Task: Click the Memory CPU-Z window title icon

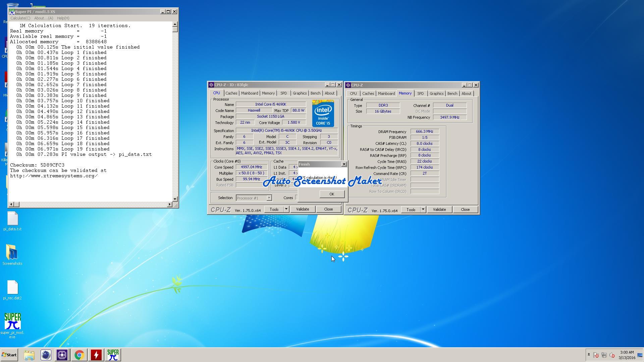Action: pyautogui.click(x=348, y=85)
